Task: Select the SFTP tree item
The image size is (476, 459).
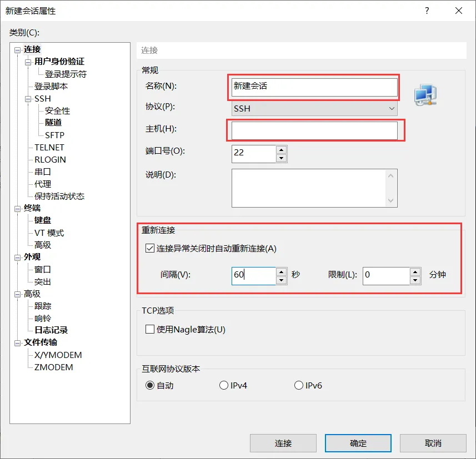Action: (53, 135)
